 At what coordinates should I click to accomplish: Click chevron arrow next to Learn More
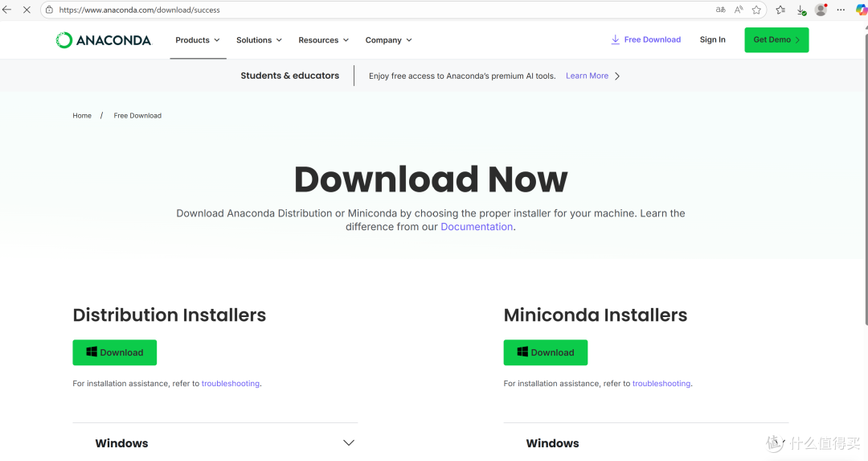[x=617, y=76]
